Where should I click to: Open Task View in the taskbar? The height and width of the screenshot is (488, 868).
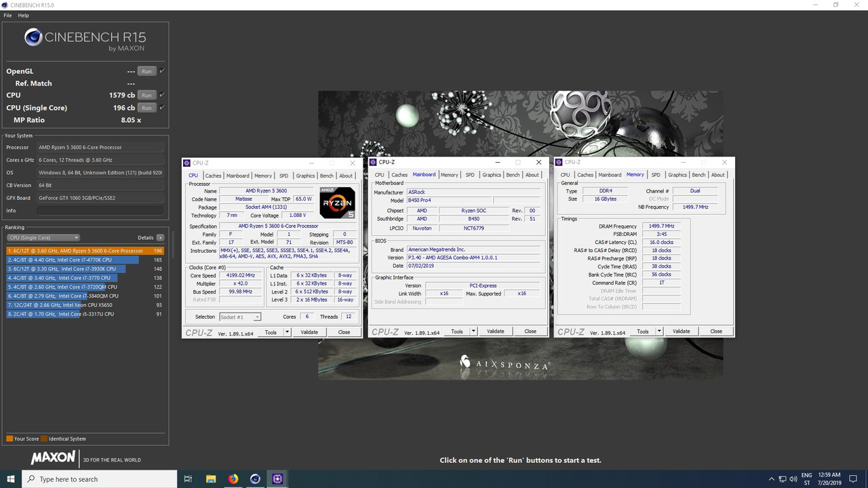[x=188, y=479]
